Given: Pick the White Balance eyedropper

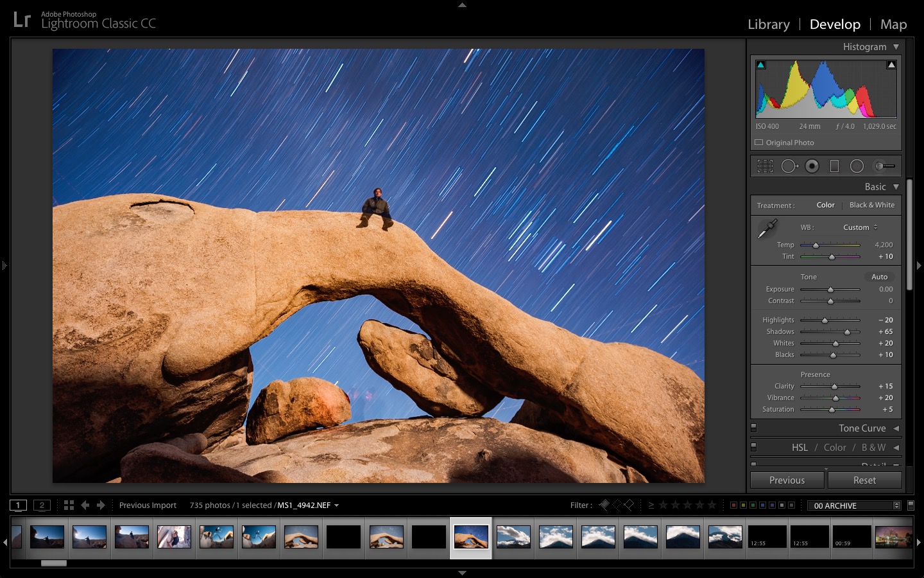Looking at the screenshot, I should pos(768,229).
